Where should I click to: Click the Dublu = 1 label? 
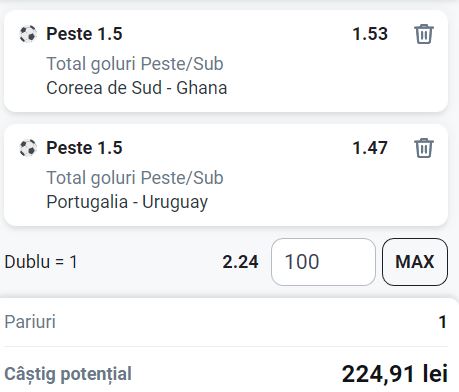tap(41, 262)
